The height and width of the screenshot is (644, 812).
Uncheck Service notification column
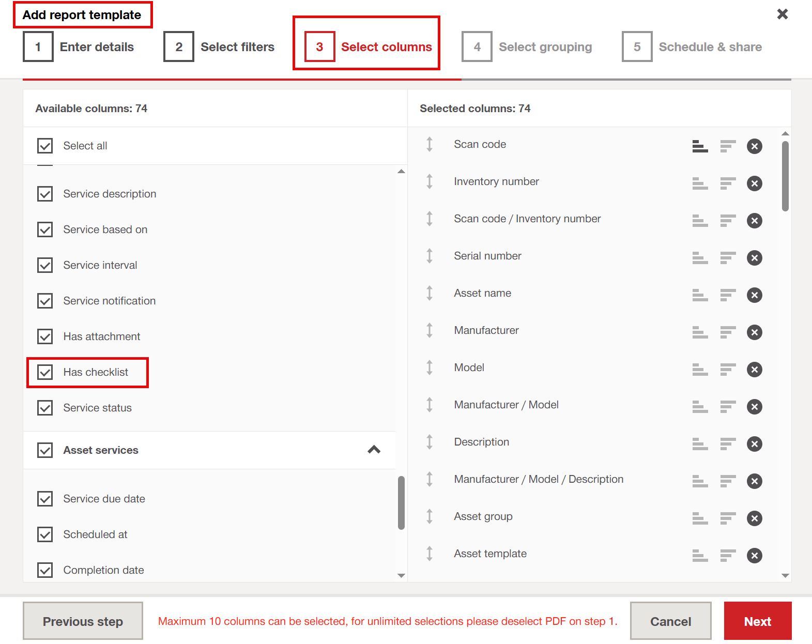pos(45,301)
